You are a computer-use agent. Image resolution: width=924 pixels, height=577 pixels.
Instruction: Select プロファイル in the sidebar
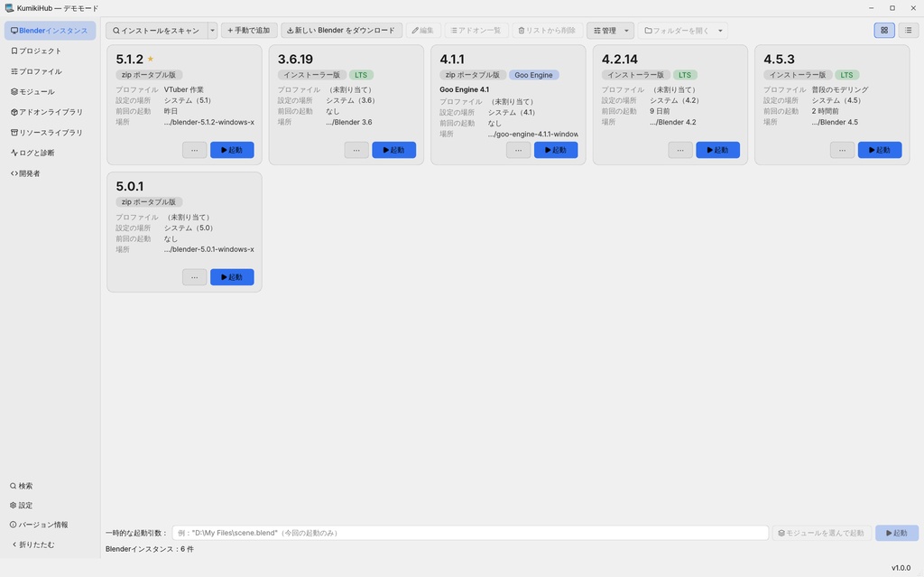(51, 71)
